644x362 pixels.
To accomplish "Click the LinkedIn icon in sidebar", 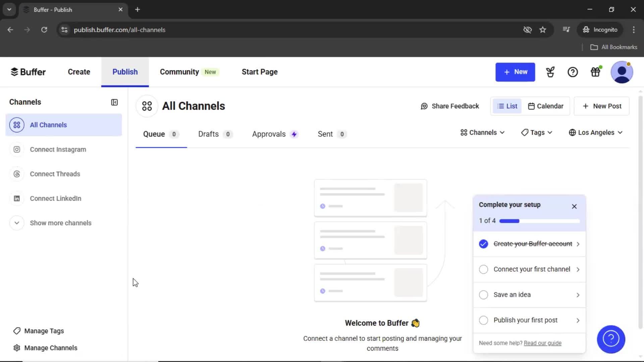I will [17, 198].
